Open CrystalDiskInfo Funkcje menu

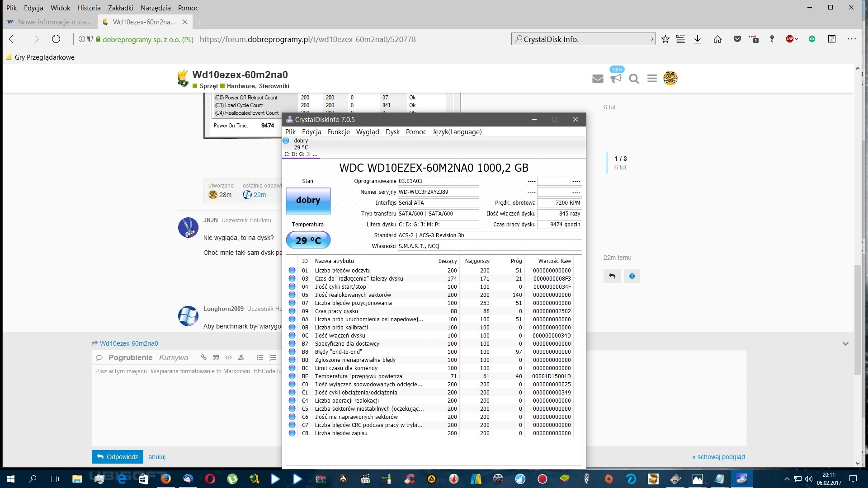(x=339, y=132)
